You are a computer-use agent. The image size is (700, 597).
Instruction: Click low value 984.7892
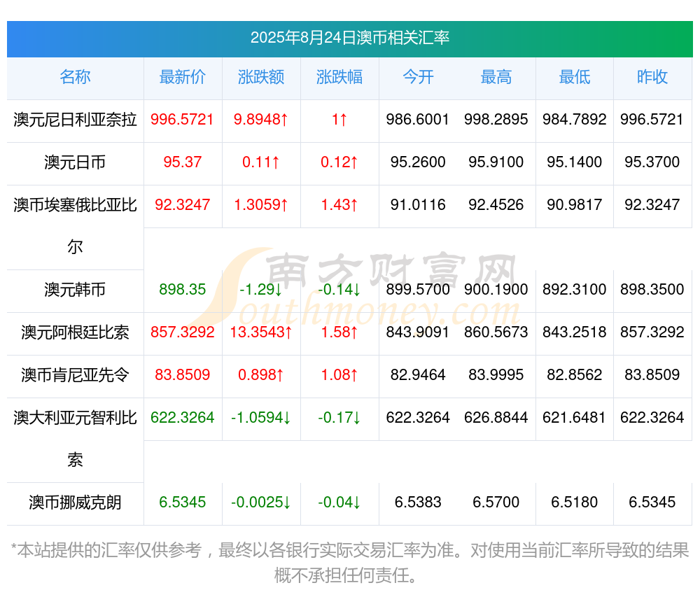(x=575, y=120)
